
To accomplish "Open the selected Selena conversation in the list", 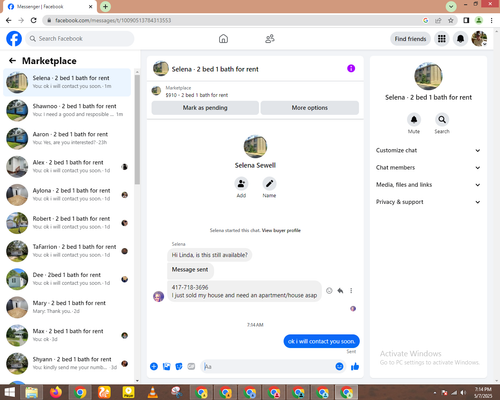I will (67, 82).
